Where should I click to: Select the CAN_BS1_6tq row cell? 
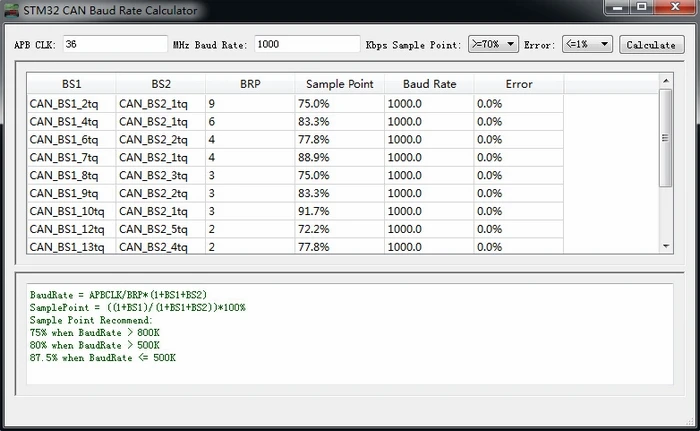[71, 139]
